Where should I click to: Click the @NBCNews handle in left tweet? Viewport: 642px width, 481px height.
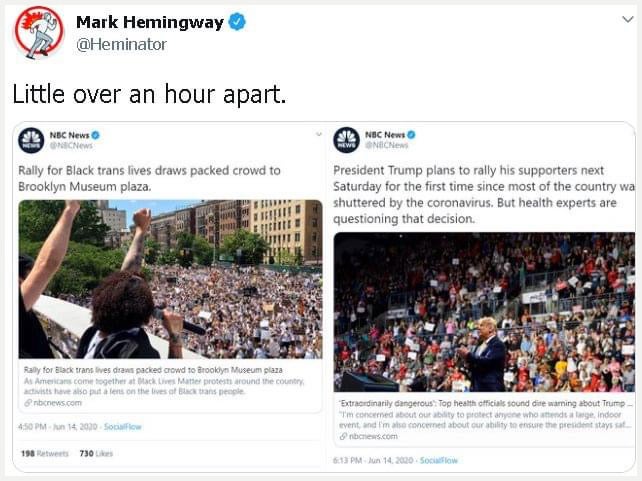point(71,146)
